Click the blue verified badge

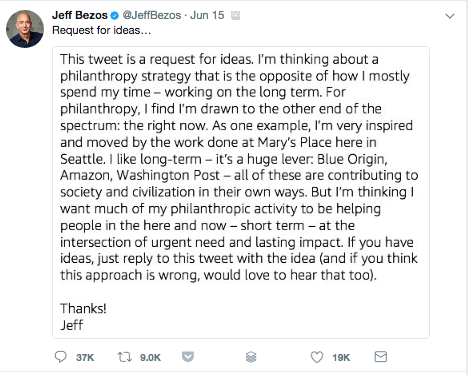point(115,15)
